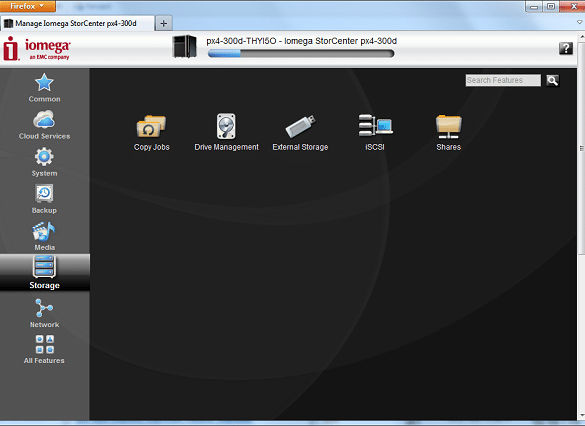585x426 pixels.
Task: Select the Media sidebar icon
Action: [x=44, y=231]
